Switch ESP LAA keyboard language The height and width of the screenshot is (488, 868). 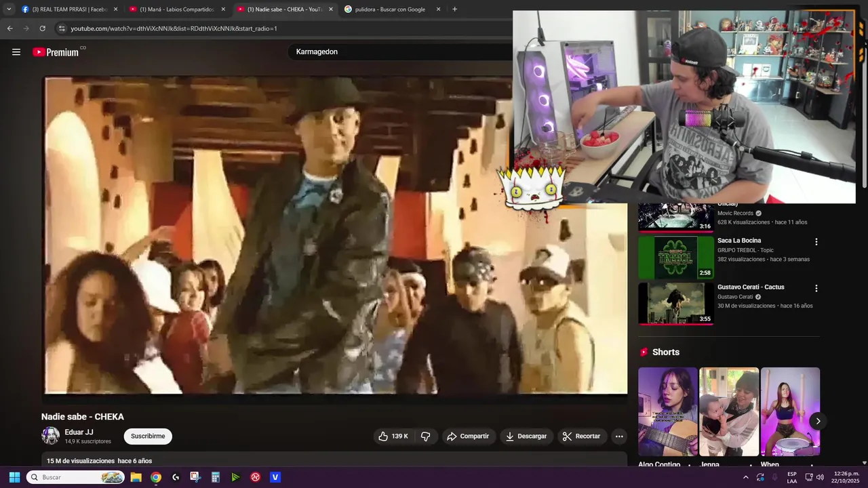[x=792, y=477]
